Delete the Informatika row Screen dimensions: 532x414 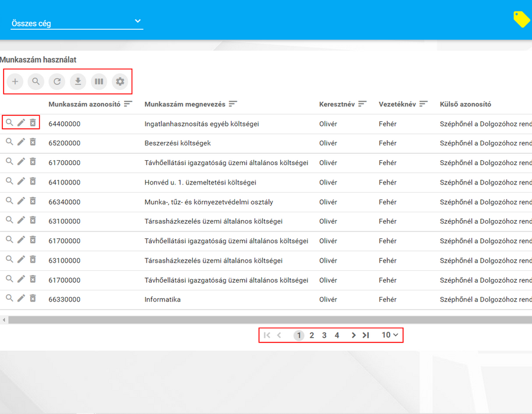pos(33,298)
